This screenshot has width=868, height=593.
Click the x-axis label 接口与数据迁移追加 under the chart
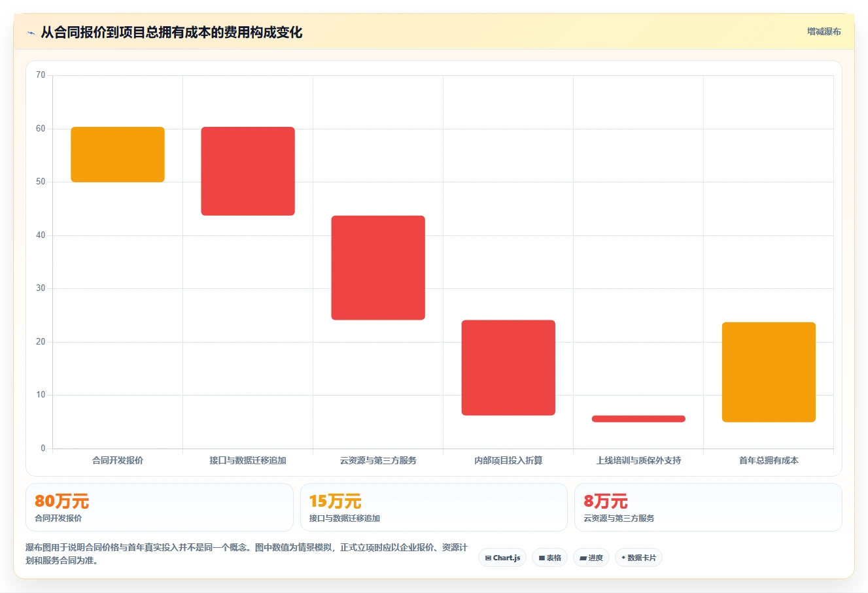[248, 460]
